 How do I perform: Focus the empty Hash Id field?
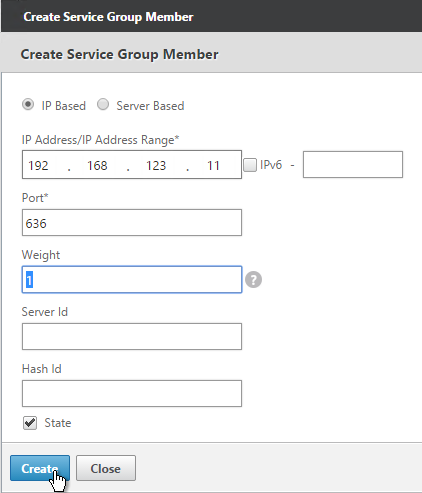[132, 394]
